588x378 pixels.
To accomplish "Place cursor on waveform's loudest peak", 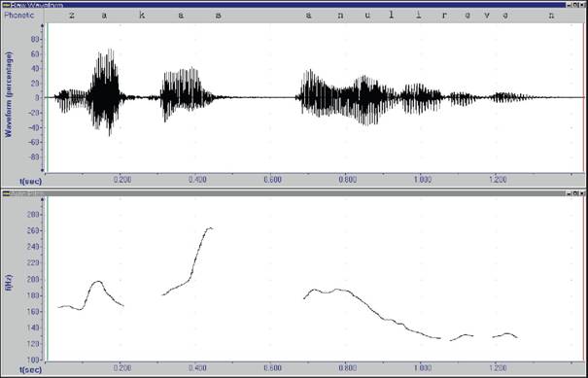I will click(110, 51).
